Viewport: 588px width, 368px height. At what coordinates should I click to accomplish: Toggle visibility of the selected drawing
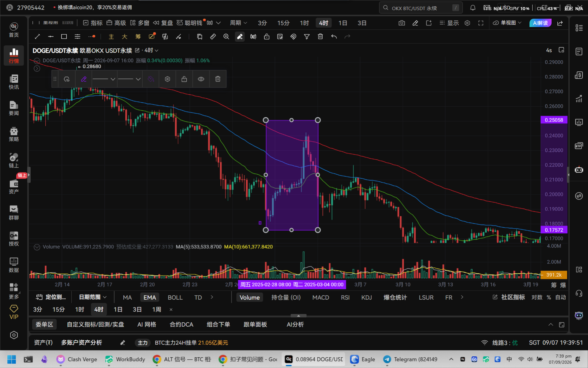click(x=201, y=79)
